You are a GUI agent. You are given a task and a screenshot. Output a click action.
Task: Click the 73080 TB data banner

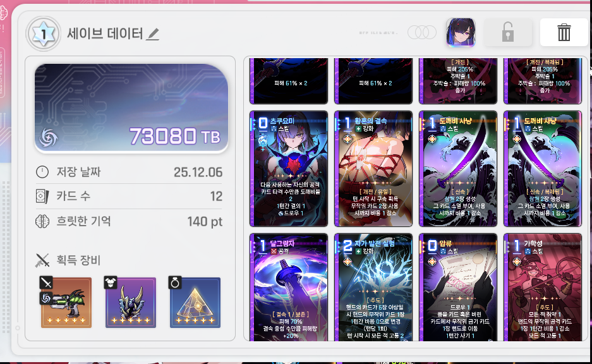131,108
